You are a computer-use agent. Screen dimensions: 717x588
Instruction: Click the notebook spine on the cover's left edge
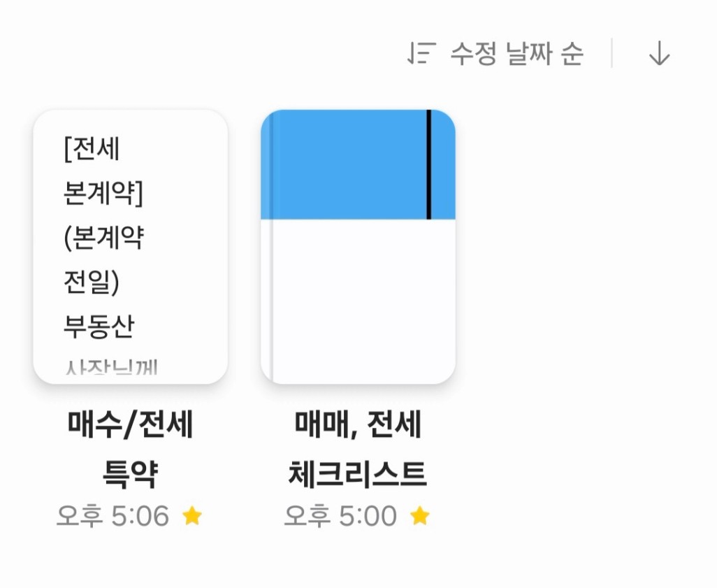pyautogui.click(x=267, y=247)
